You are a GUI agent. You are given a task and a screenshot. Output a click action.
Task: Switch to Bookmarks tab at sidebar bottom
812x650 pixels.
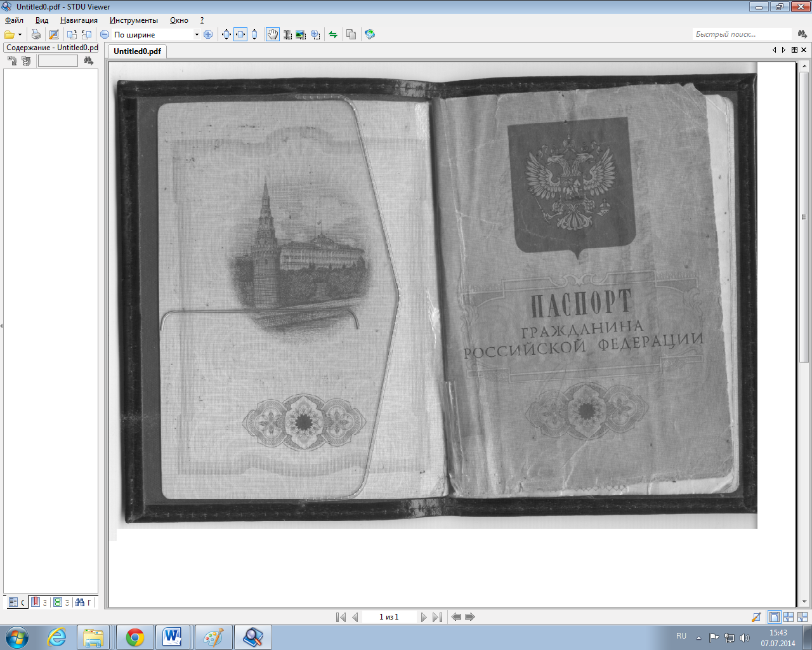pos(39,602)
